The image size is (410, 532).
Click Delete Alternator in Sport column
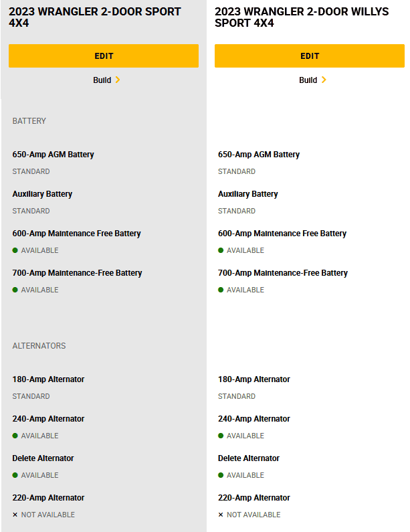(x=43, y=458)
